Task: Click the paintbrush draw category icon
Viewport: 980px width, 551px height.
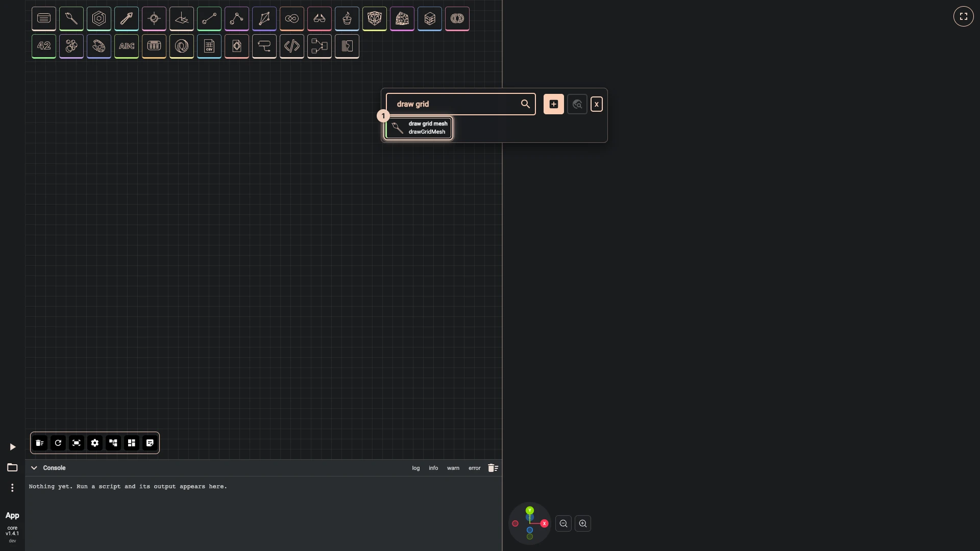Action: point(71,19)
